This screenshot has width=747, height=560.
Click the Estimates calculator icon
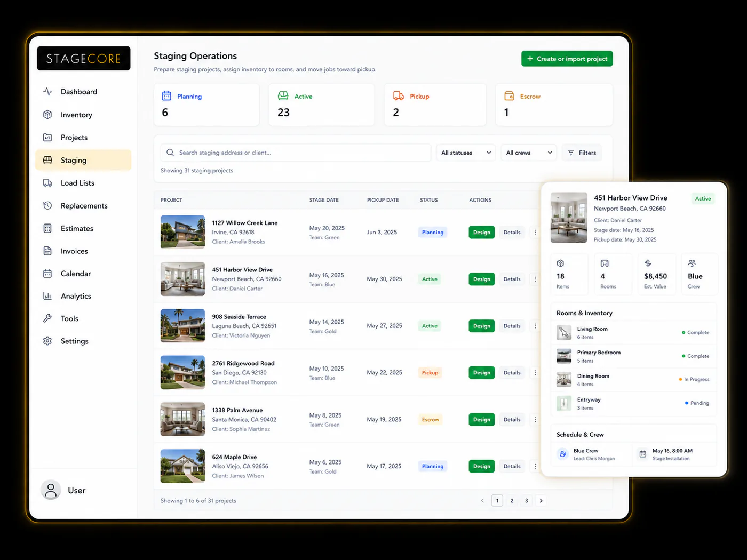[47, 228]
